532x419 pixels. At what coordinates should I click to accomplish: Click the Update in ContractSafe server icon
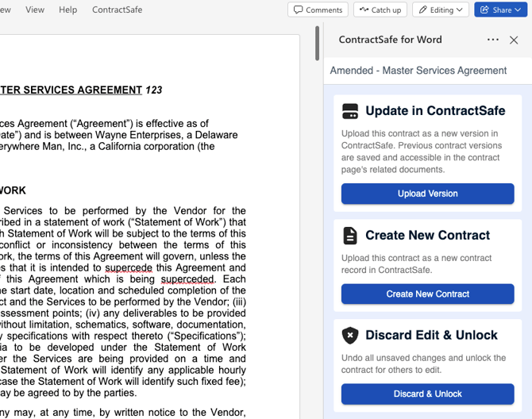point(350,111)
